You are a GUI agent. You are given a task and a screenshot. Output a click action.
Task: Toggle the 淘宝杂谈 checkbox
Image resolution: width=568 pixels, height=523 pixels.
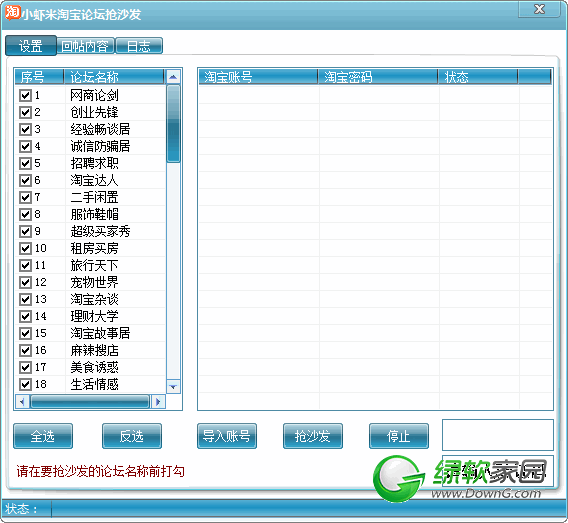pos(25,300)
